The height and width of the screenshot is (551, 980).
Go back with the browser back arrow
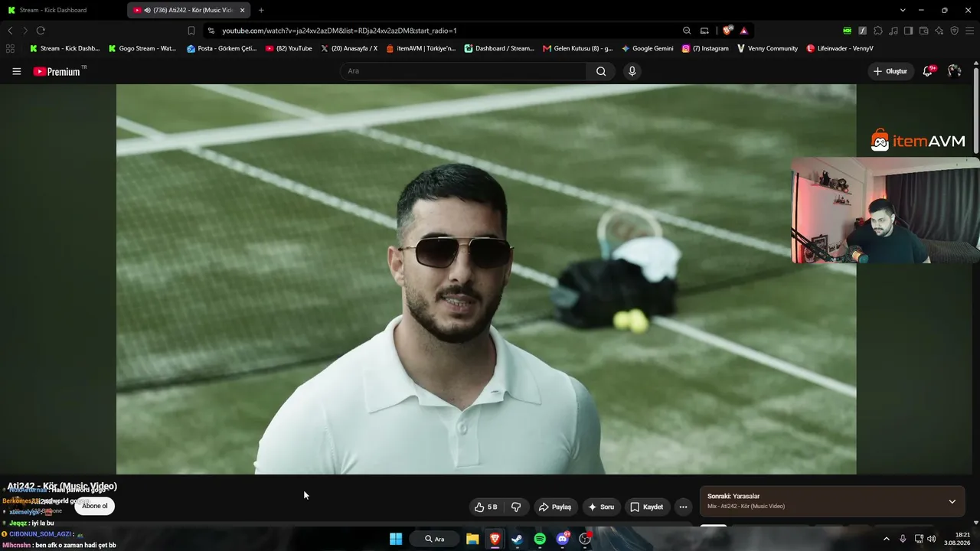10,31
